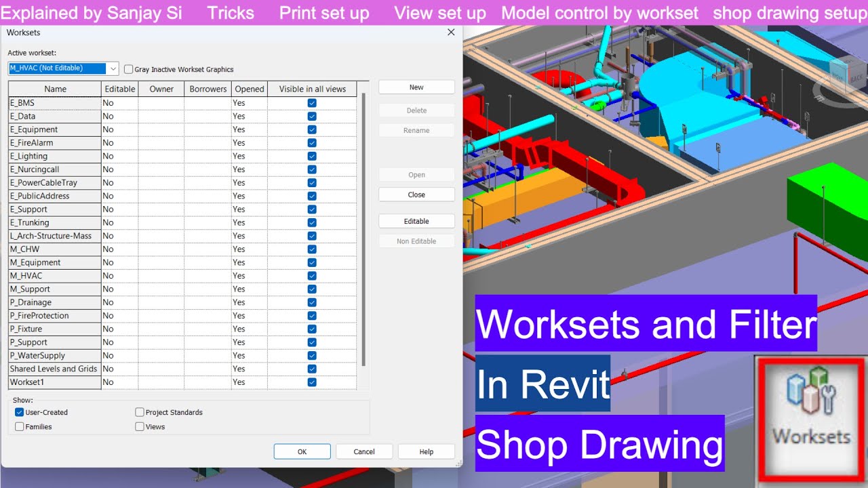Toggle Visible in all views for E_Lighting

pos(312,156)
